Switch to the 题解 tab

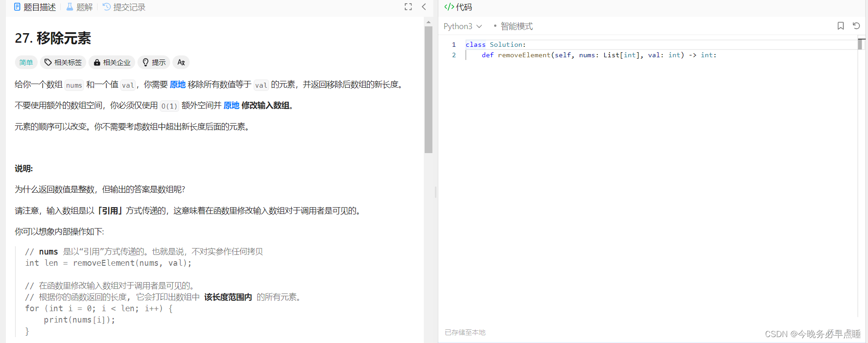tap(79, 7)
